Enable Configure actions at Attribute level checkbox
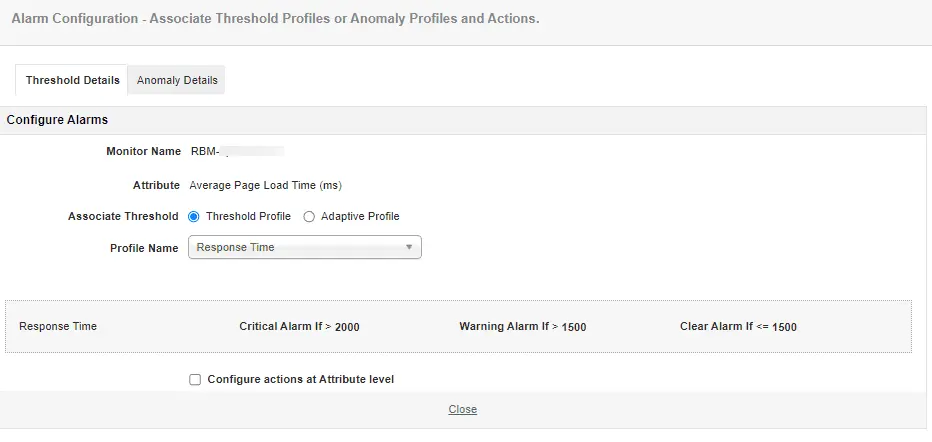Viewport: 932px width, 442px height. coord(195,380)
